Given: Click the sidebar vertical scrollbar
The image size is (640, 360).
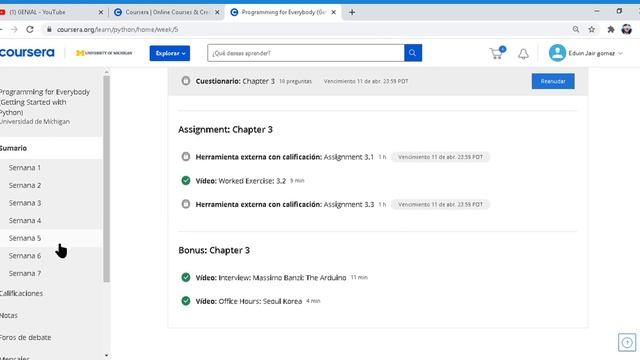Looking at the screenshot, I should (x=107, y=179).
